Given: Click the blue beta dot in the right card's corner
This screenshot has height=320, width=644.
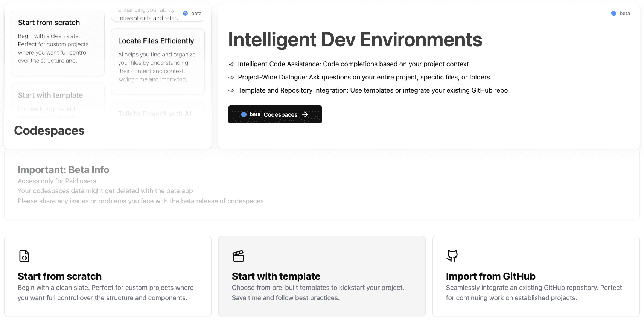Looking at the screenshot, I should click(614, 13).
